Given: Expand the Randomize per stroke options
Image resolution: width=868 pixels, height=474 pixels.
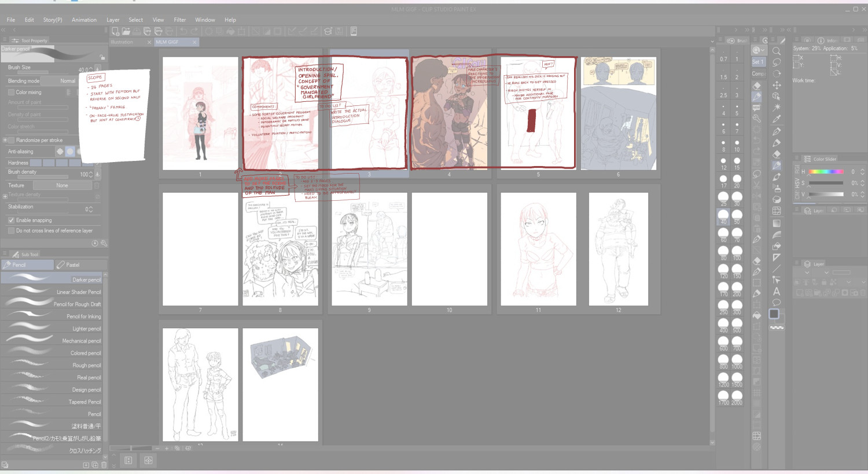Looking at the screenshot, I should [5, 140].
